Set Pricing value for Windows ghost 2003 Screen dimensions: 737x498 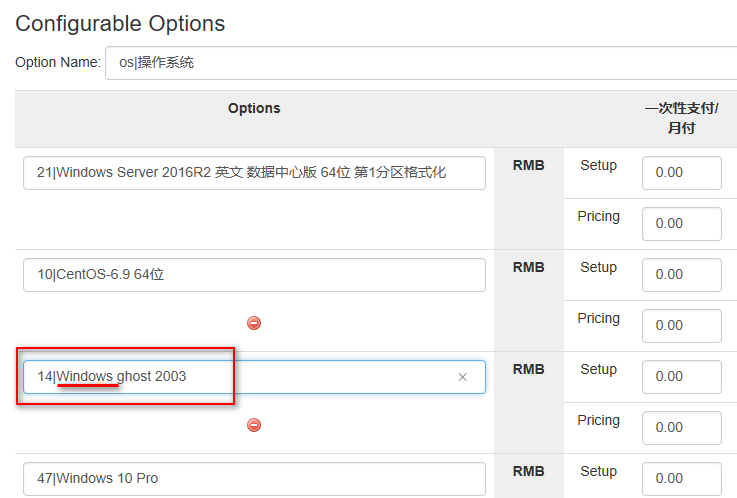(x=682, y=428)
